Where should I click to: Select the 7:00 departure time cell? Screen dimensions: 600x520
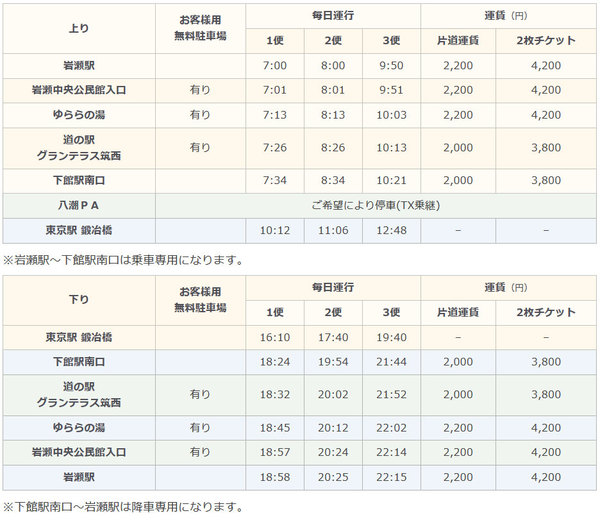pyautogui.click(x=274, y=66)
